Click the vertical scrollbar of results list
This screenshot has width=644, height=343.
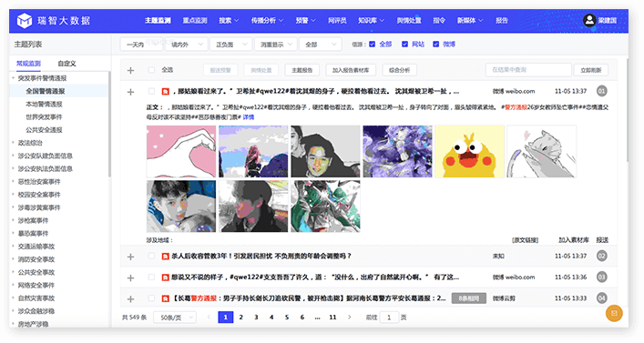[627, 111]
